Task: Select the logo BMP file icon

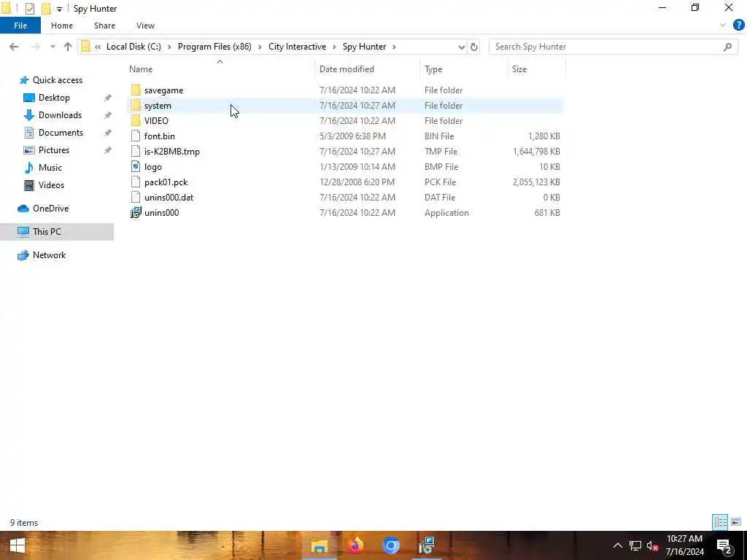Action: click(136, 167)
